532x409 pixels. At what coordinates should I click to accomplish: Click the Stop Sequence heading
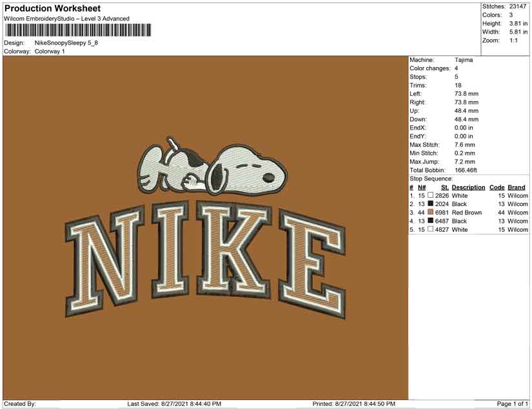(x=431, y=178)
